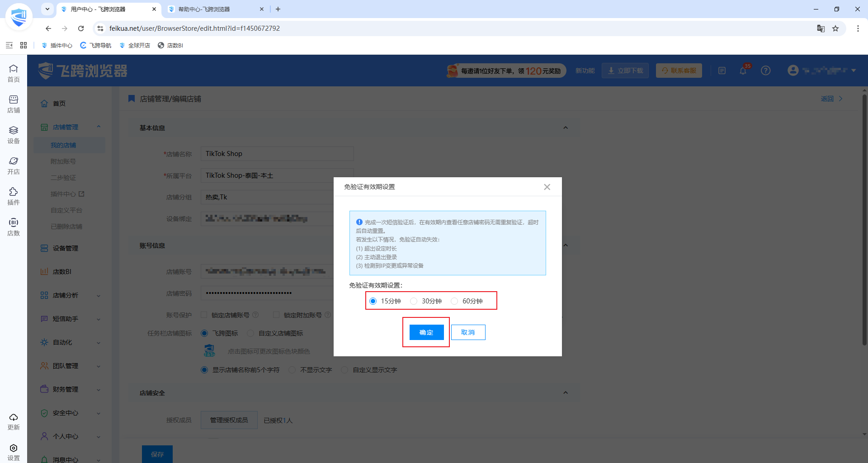
Task: Click the TikTok shop taskbar icon preview
Action: click(x=209, y=351)
